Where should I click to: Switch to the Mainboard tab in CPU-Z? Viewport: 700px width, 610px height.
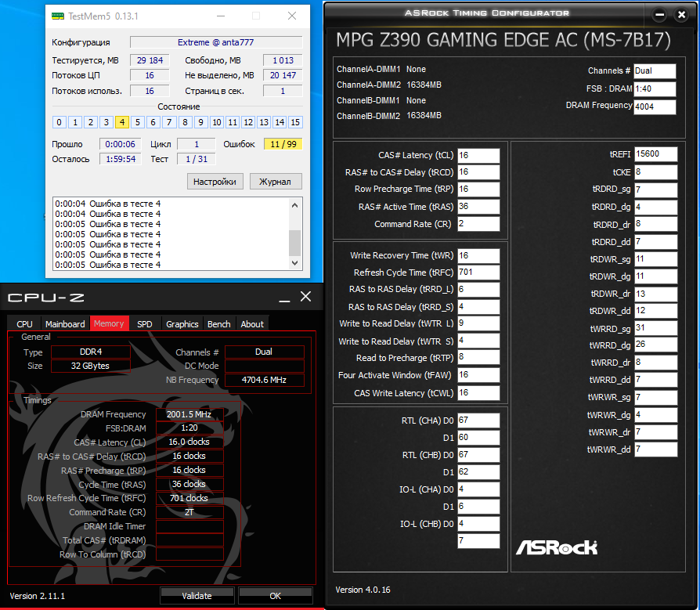(65, 324)
